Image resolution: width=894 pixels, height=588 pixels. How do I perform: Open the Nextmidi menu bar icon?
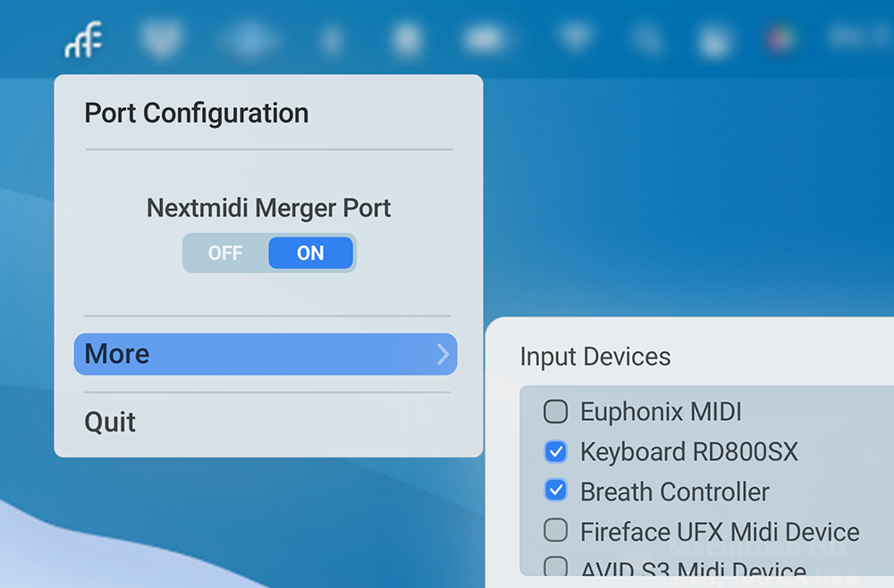[83, 39]
